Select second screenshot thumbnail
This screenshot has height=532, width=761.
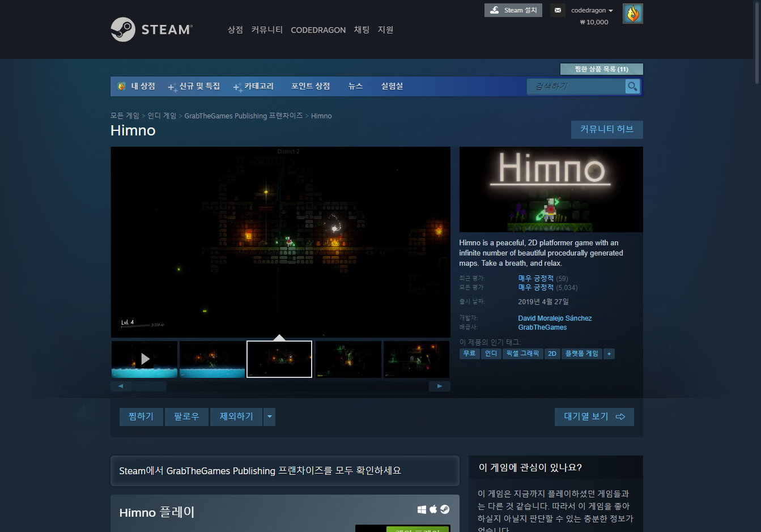coord(212,359)
